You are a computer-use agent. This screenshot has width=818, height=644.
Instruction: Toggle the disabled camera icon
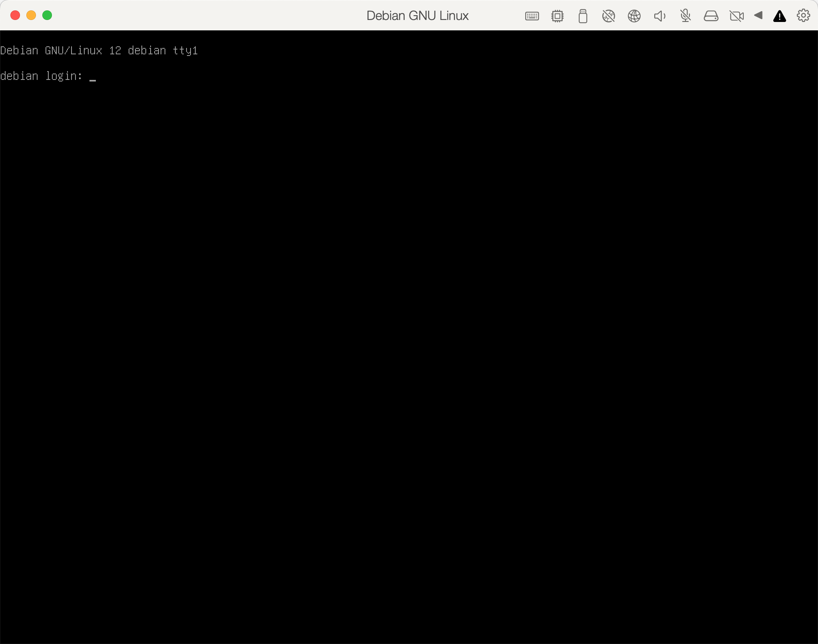coord(737,16)
